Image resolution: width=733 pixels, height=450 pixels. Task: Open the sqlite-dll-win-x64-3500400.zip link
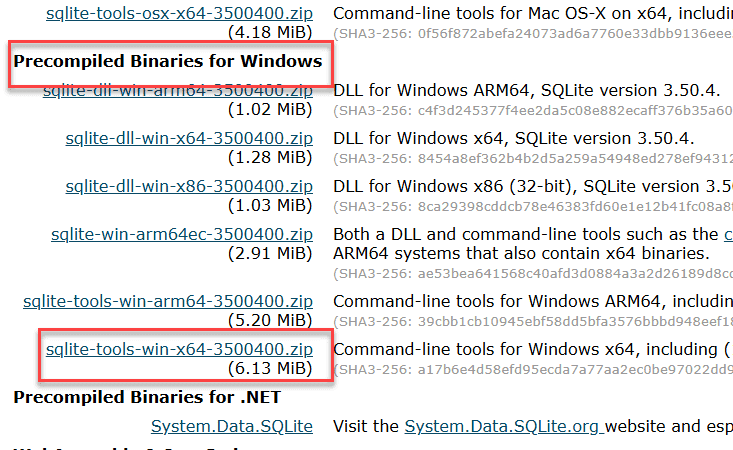tap(189, 139)
